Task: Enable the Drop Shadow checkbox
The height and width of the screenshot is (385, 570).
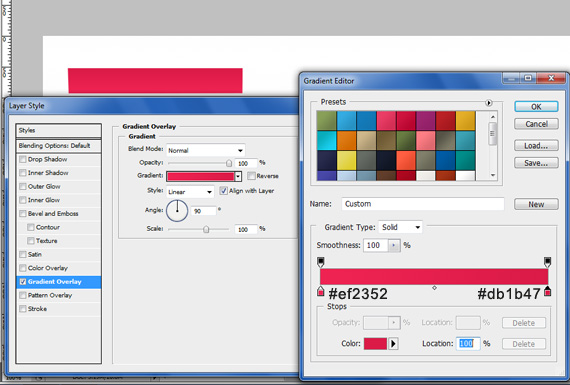Action: click(x=23, y=159)
